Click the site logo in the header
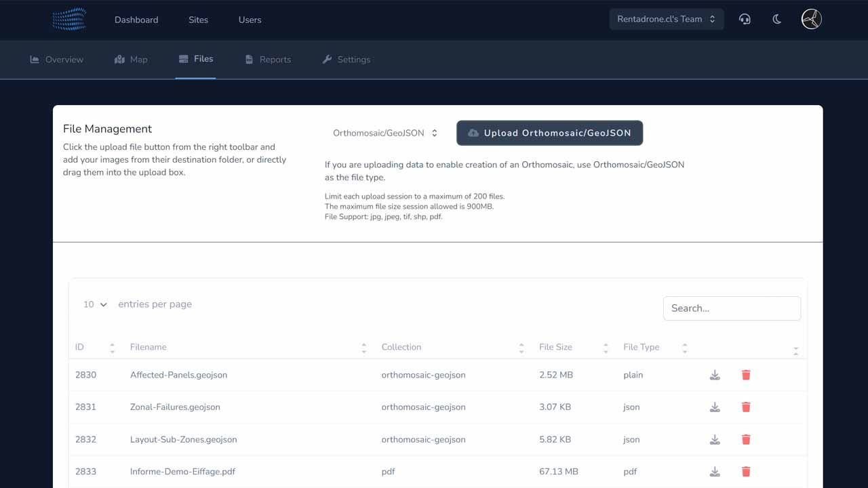Image resolution: width=868 pixels, height=488 pixels. (69, 20)
